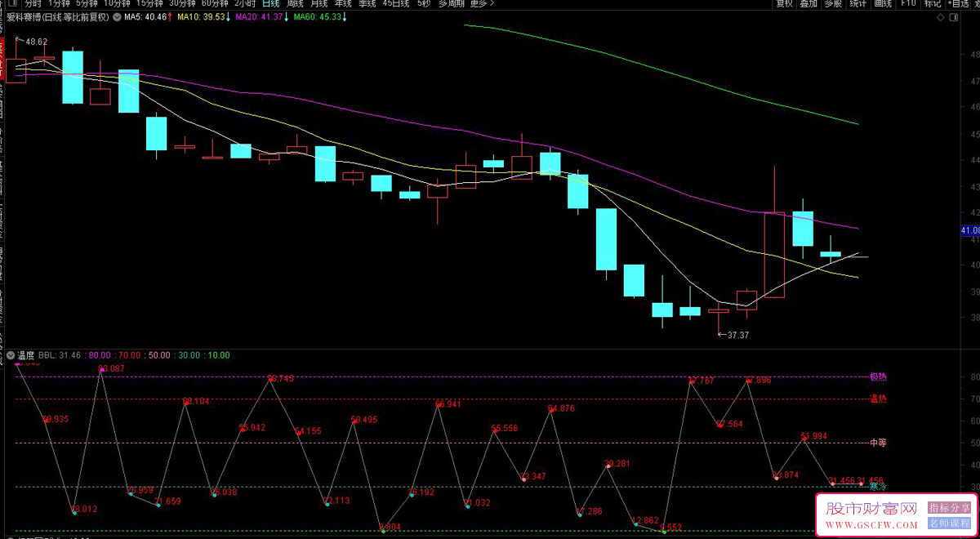Viewport: 980px width, 539px height.
Task: Select the 10分钟 period tab
Action: (x=118, y=4)
